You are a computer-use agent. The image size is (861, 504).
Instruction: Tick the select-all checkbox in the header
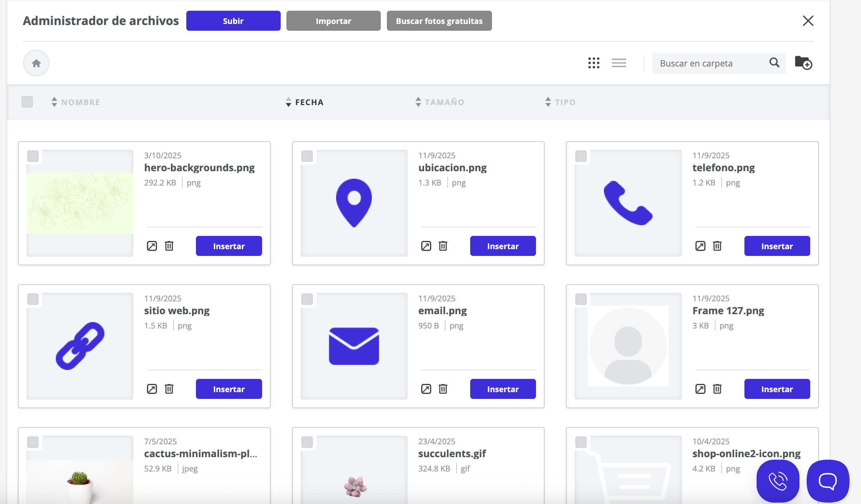(x=27, y=102)
